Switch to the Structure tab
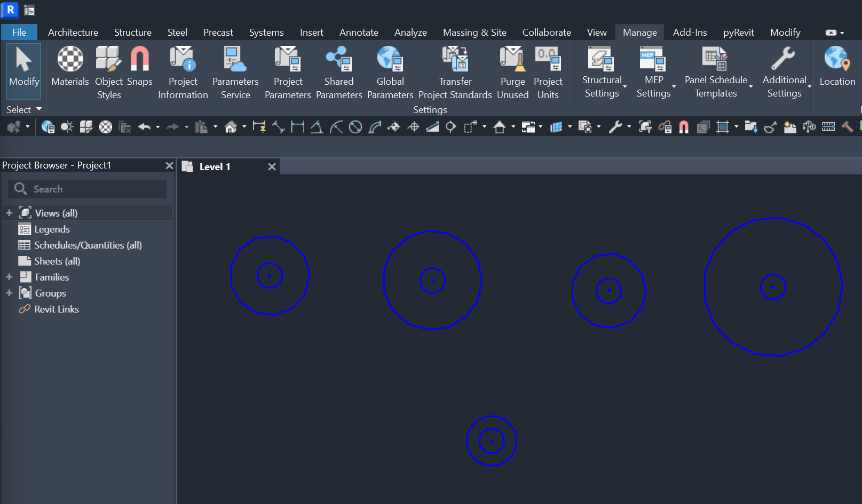 point(133,33)
